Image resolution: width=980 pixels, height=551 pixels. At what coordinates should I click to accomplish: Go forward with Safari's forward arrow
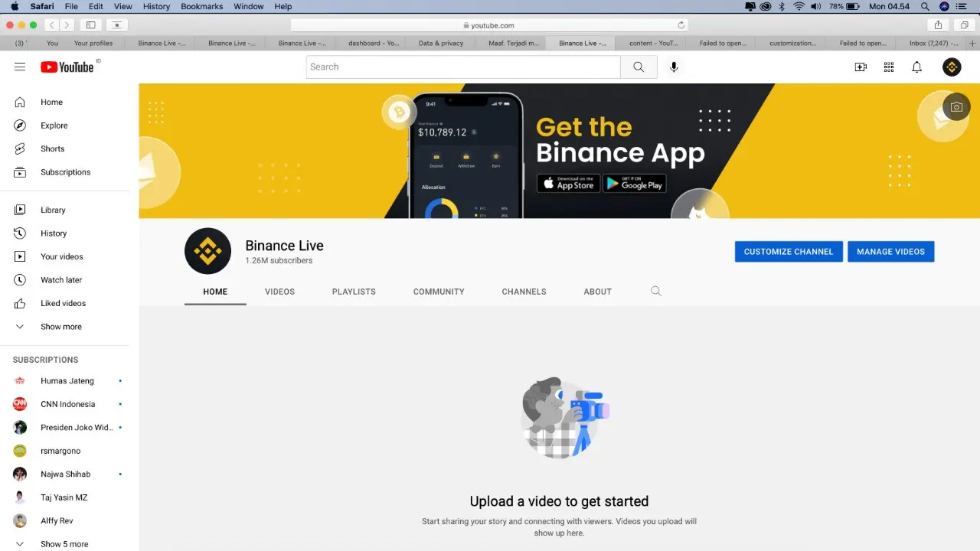tap(67, 25)
